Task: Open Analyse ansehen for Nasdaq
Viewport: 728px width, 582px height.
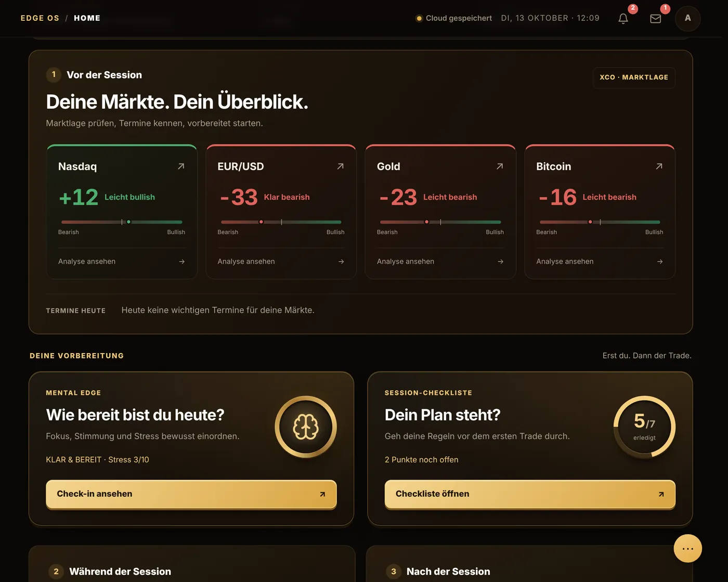Action: click(x=122, y=262)
